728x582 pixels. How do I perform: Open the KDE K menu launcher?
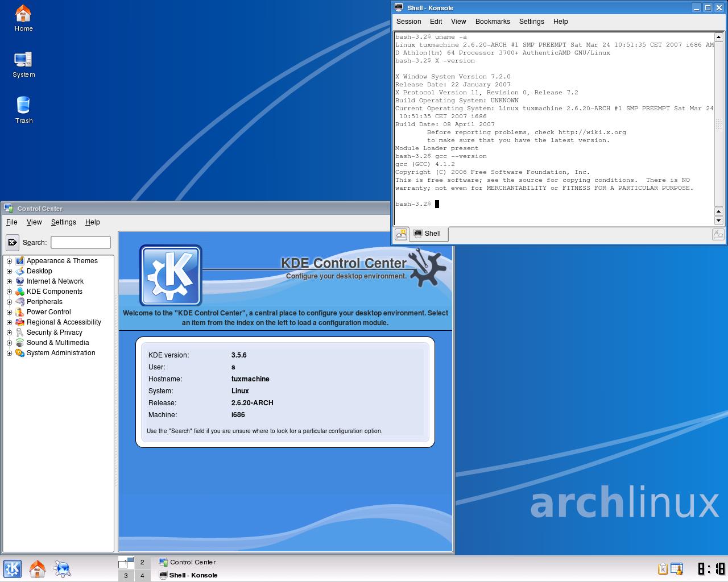[x=13, y=568]
